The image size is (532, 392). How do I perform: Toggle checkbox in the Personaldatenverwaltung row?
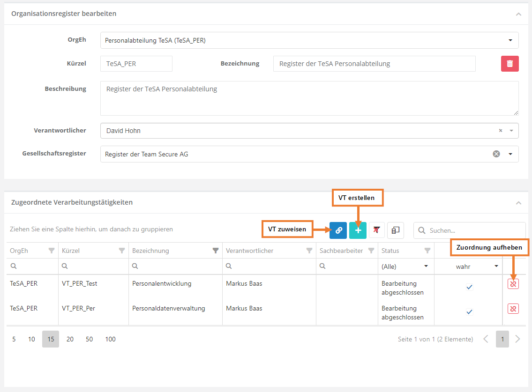(x=469, y=312)
